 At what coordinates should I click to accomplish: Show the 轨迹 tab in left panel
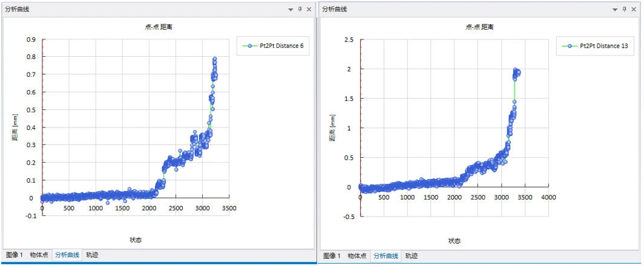[91, 256]
